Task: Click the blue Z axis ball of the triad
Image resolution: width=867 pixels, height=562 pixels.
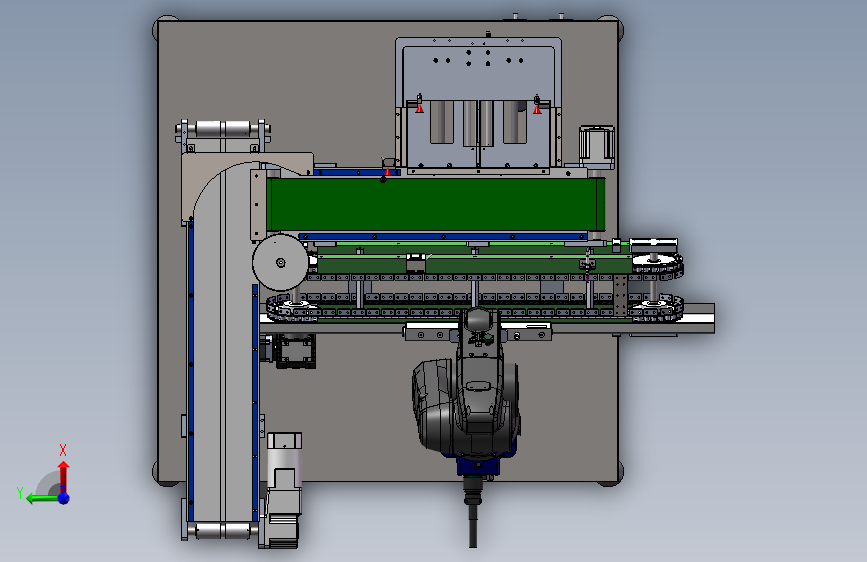Action: pos(64,498)
